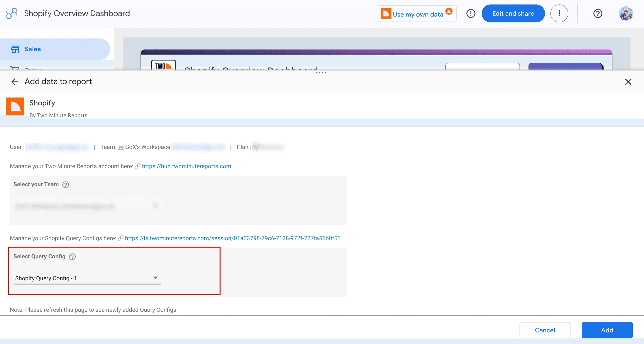The width and height of the screenshot is (644, 344).
Task: Click the orange warning badge on data button
Action: point(449,11)
